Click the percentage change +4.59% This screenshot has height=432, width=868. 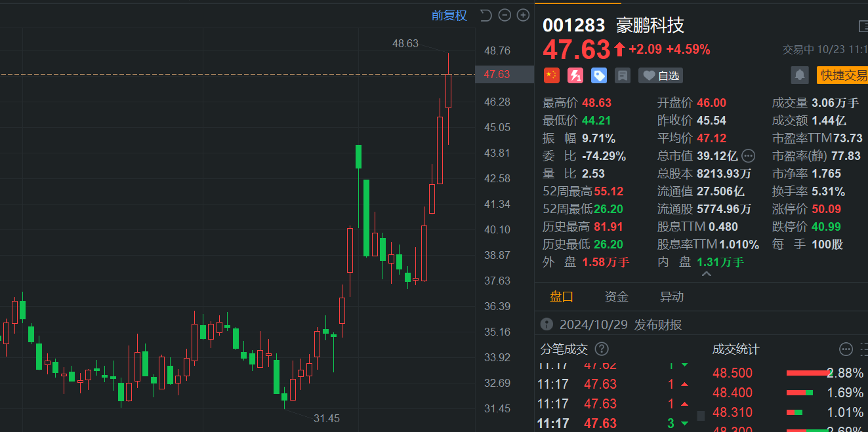[688, 49]
